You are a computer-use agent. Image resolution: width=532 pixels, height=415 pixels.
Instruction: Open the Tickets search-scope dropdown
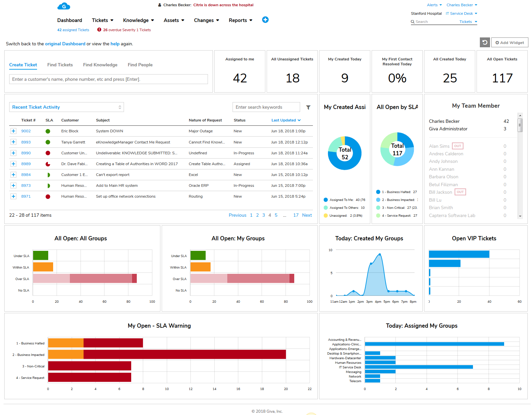tap(468, 22)
